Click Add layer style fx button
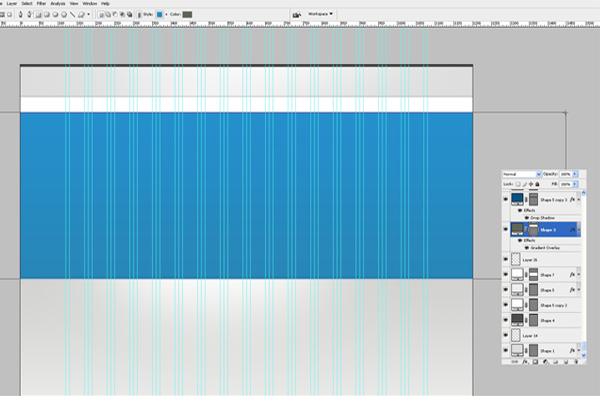This screenshot has height=396, width=600. pos(525,362)
